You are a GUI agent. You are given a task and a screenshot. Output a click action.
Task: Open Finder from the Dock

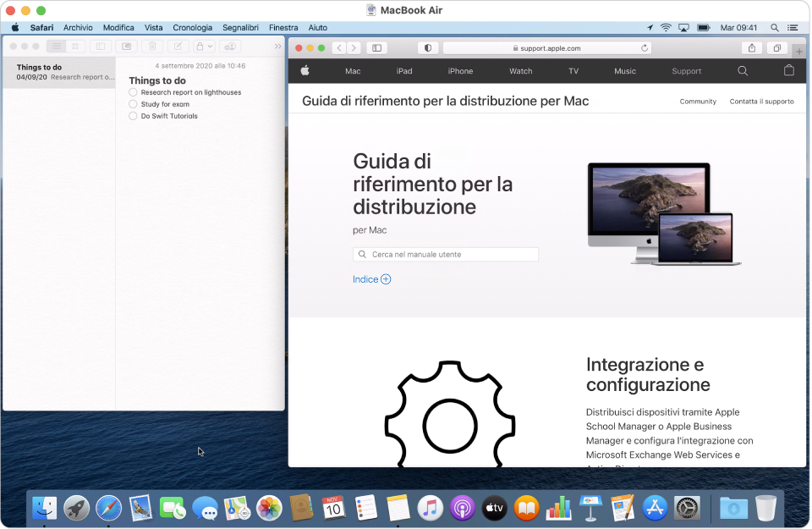click(45, 509)
